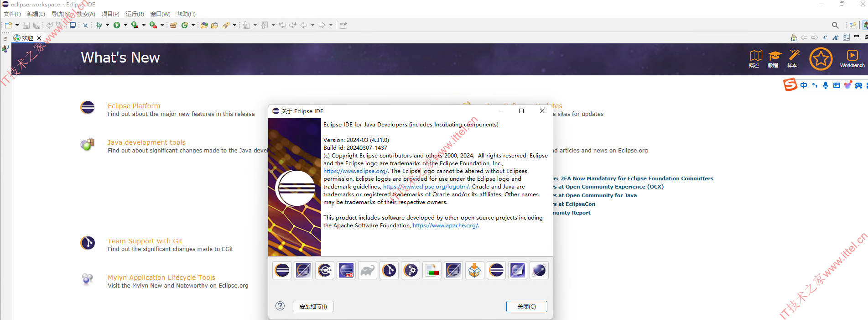Image resolution: width=868 pixels, height=320 pixels.
Task: Toggle the 中 Chinese input mode icon
Action: tap(804, 85)
